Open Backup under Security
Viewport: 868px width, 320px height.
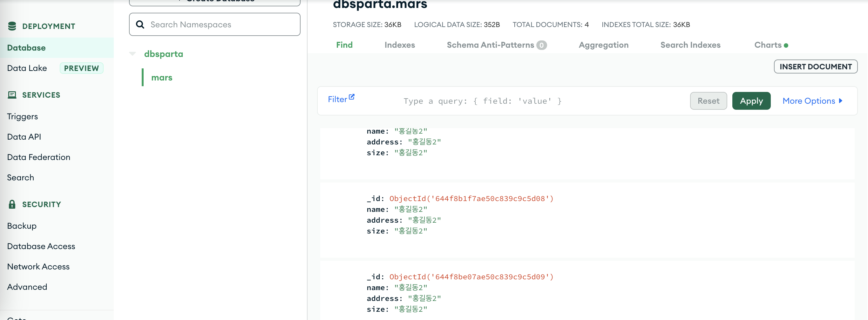22,226
